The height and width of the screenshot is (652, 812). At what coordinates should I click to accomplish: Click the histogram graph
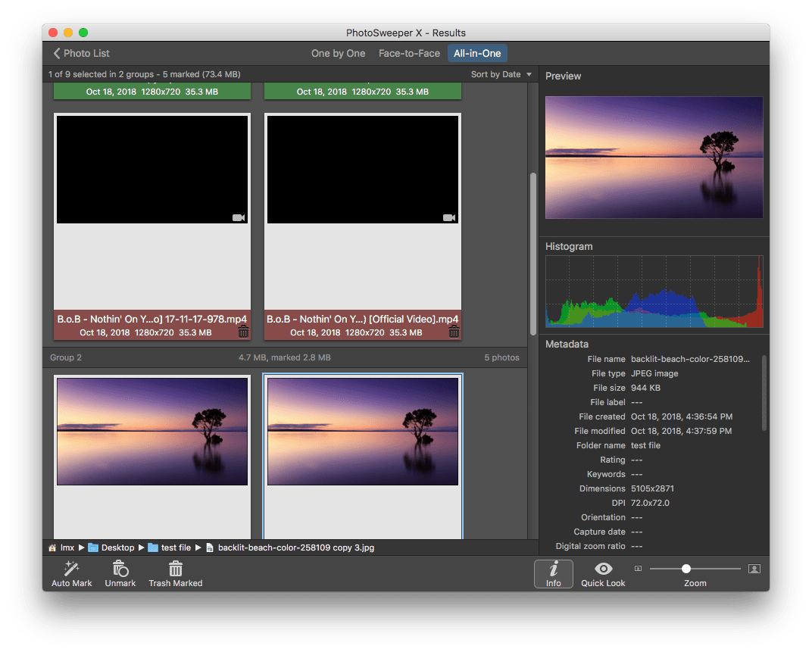(654, 291)
